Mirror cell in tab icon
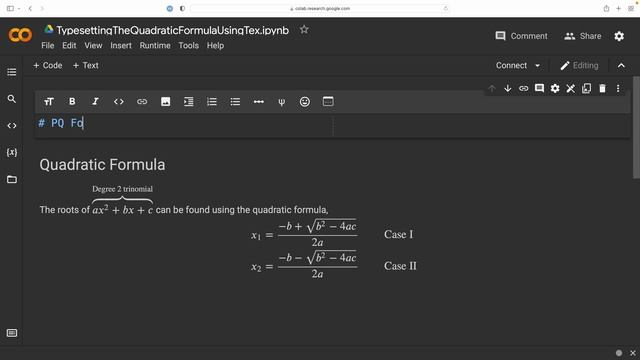The width and height of the screenshot is (640, 360). pos(587,88)
